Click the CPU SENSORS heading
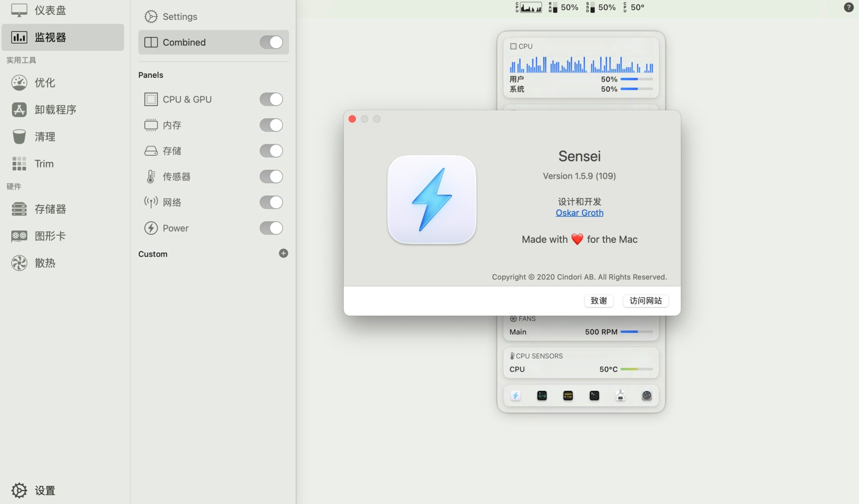Screen dimensions: 859x504 point(536,356)
